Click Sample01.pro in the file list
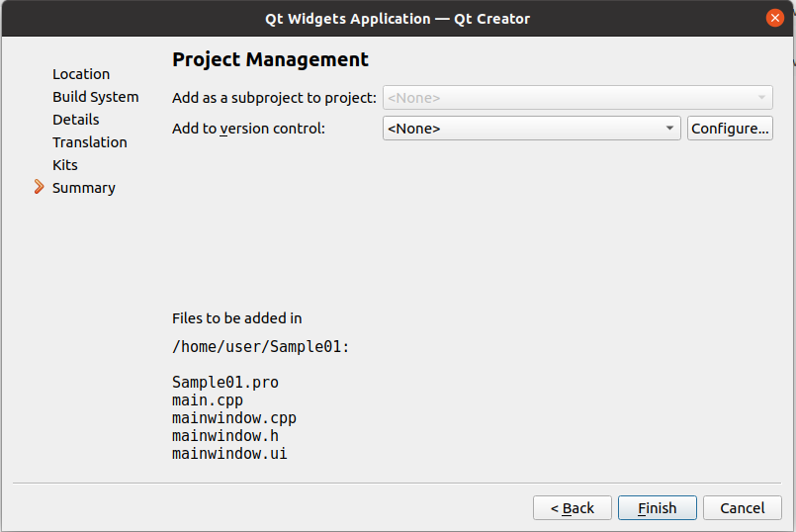 [219, 383]
